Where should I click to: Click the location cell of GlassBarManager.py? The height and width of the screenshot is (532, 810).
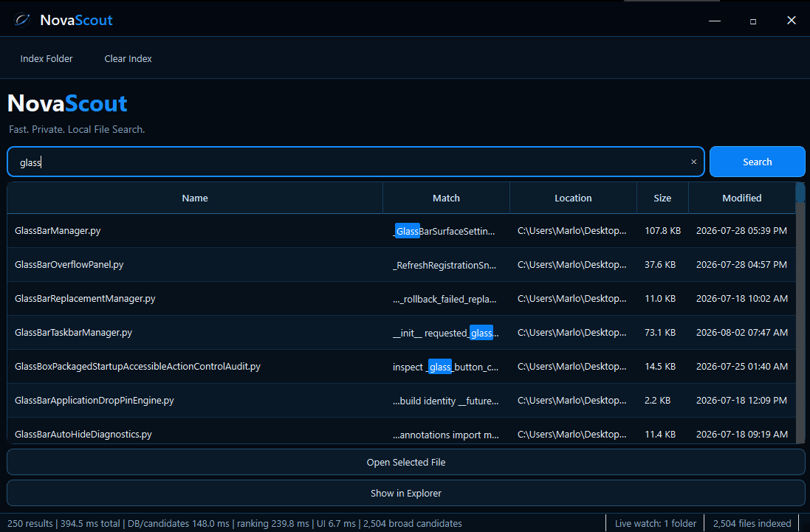point(574,231)
